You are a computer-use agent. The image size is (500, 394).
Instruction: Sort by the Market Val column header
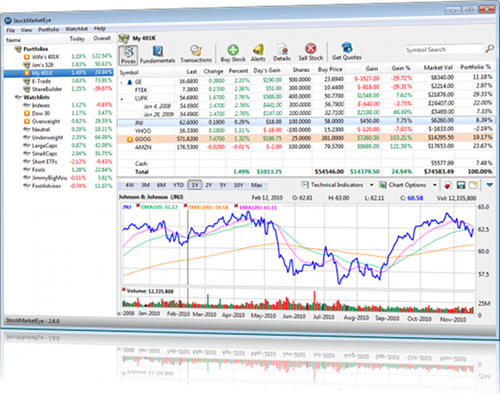pos(438,67)
